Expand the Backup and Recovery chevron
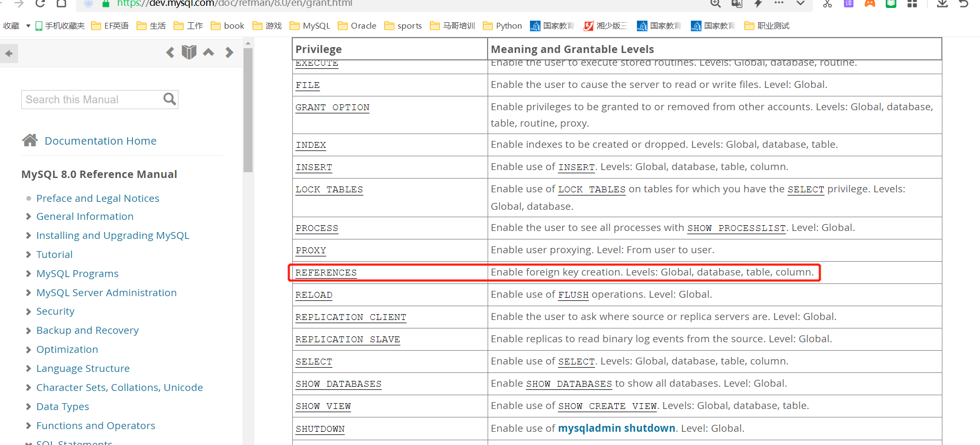The image size is (980, 445). pyautogui.click(x=29, y=330)
